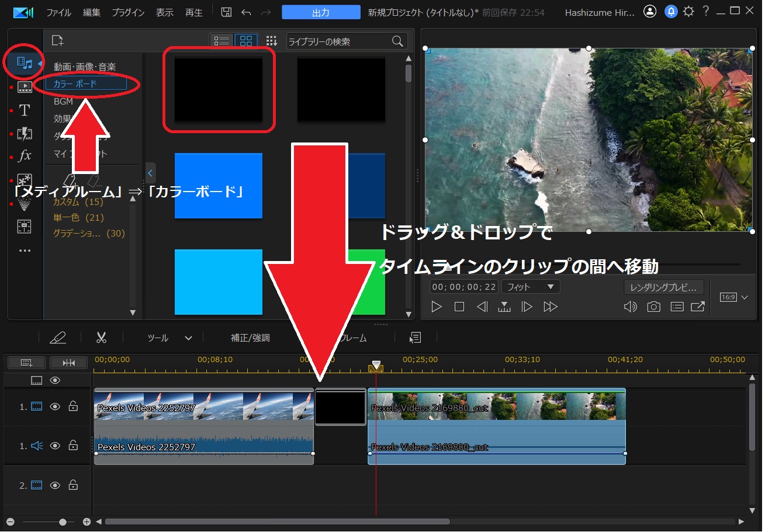The image size is (765, 532).
Task: Open the 再生 menu
Action: pyautogui.click(x=193, y=12)
